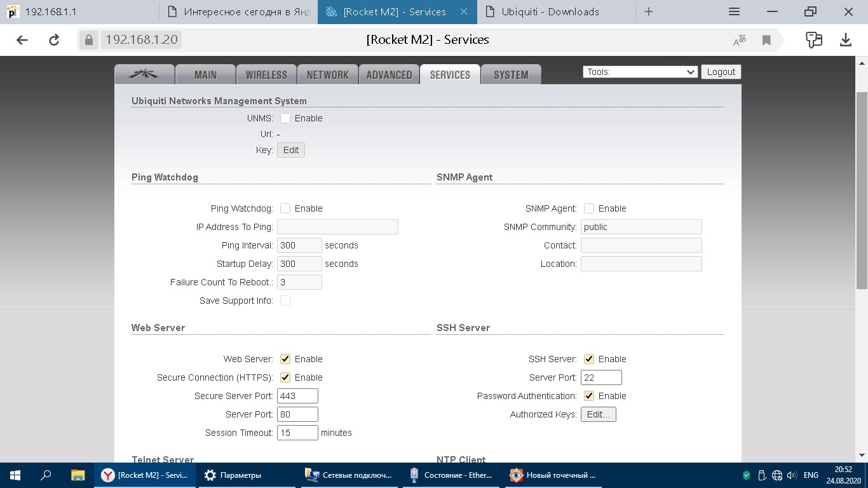868x488 pixels.
Task: Switch to the NETWORK tab
Action: (327, 74)
